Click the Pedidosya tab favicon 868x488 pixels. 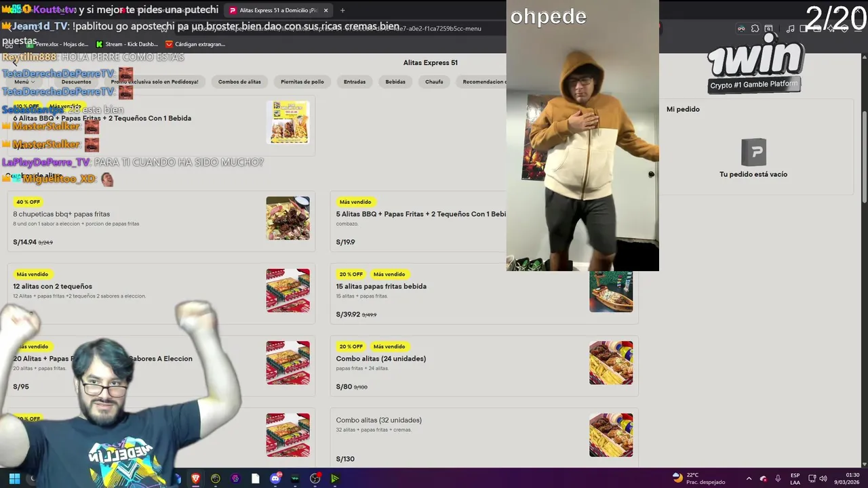click(x=233, y=10)
